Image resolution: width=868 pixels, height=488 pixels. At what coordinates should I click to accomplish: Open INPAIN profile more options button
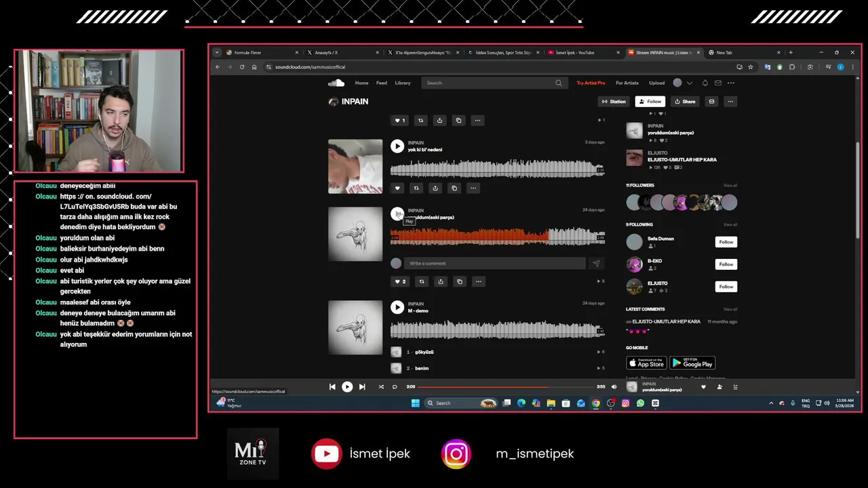coord(730,102)
